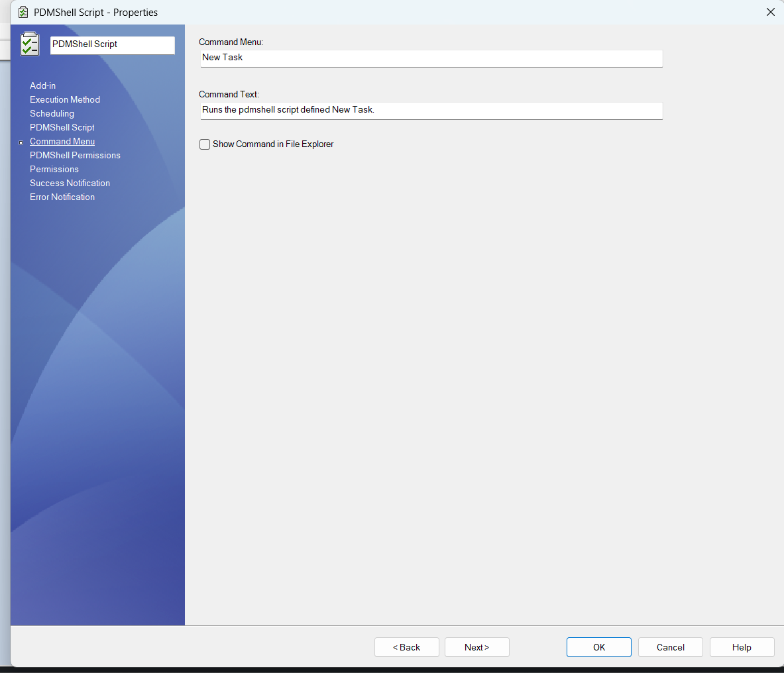
Task: Enable Show Command in File Explorer checkbox
Action: click(205, 144)
